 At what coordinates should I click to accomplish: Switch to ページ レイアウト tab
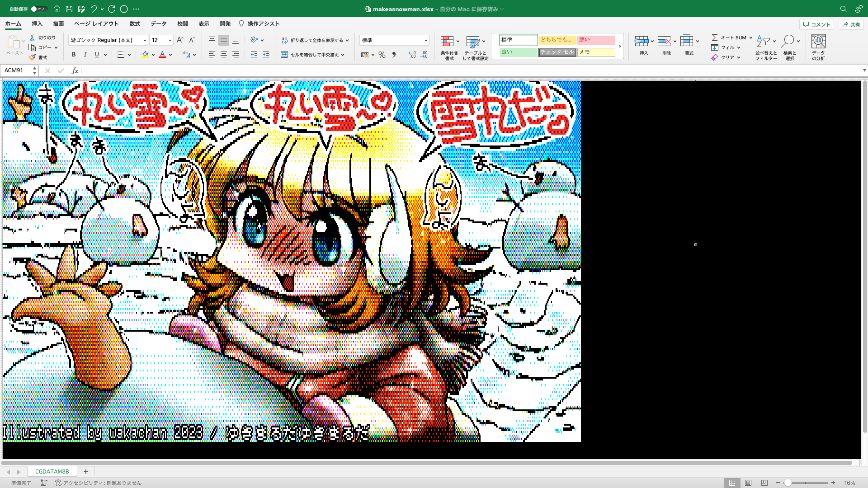tap(96, 24)
